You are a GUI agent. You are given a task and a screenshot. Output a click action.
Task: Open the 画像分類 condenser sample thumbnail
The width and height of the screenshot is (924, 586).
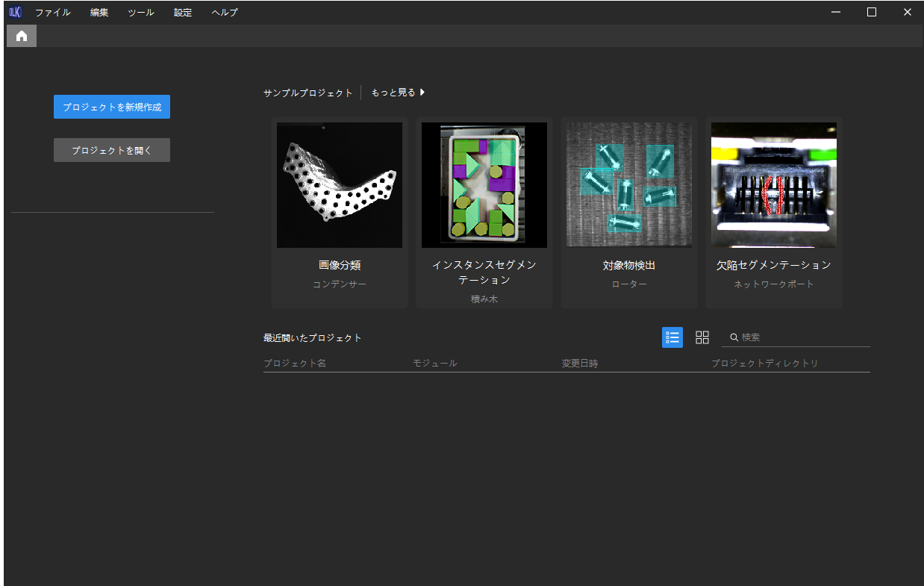pos(340,185)
